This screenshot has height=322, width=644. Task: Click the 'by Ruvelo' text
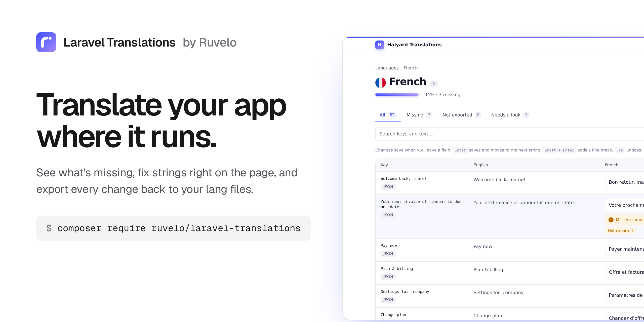coord(210,43)
